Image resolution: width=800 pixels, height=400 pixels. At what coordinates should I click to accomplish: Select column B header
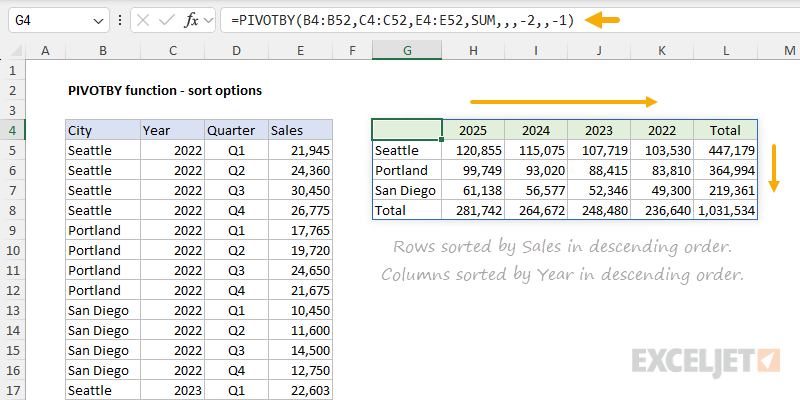pos(103,51)
